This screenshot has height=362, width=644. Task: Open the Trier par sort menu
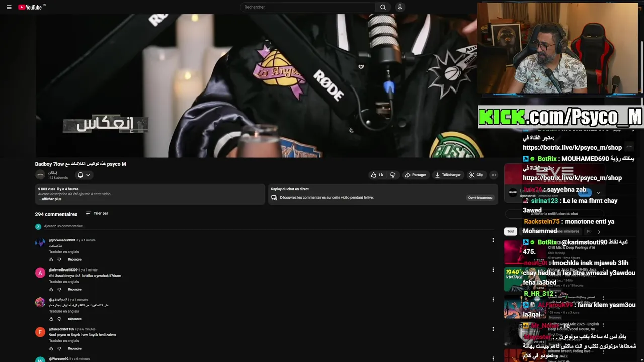97,213
